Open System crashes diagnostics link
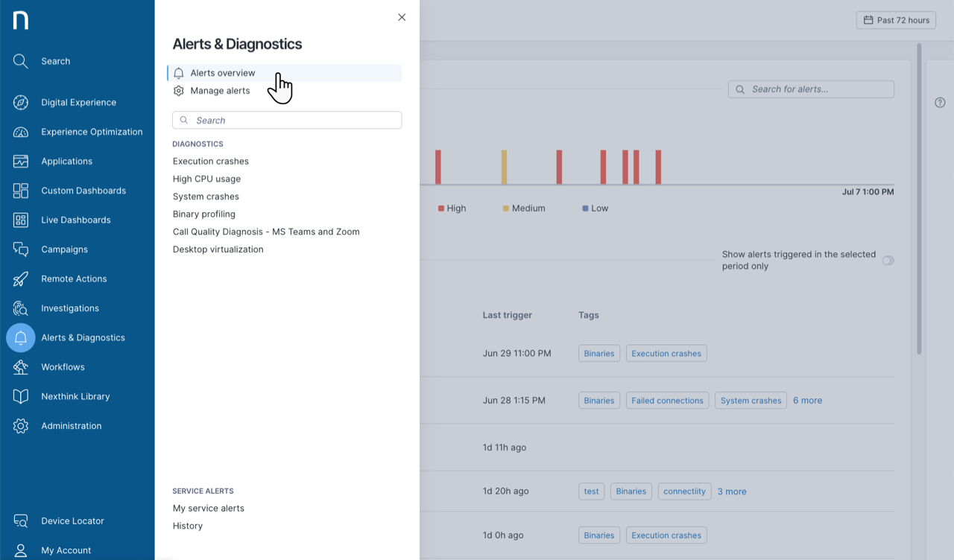The width and height of the screenshot is (954, 560). point(206,197)
